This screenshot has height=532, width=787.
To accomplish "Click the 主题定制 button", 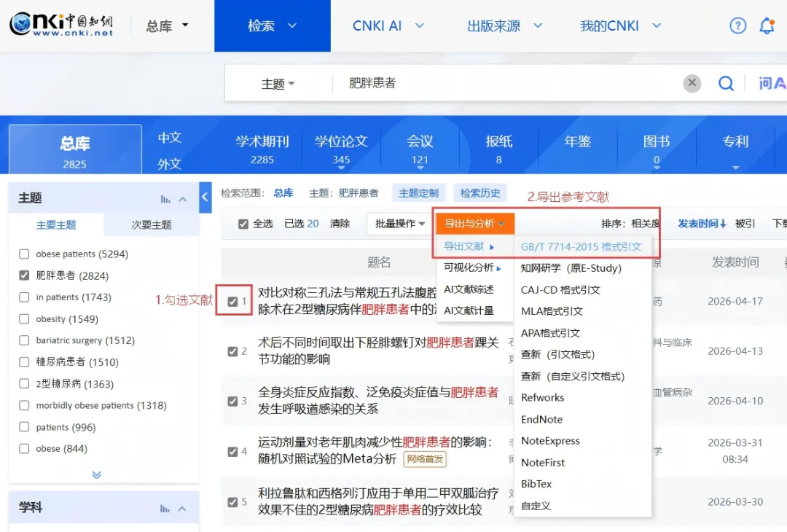I will pos(418,193).
